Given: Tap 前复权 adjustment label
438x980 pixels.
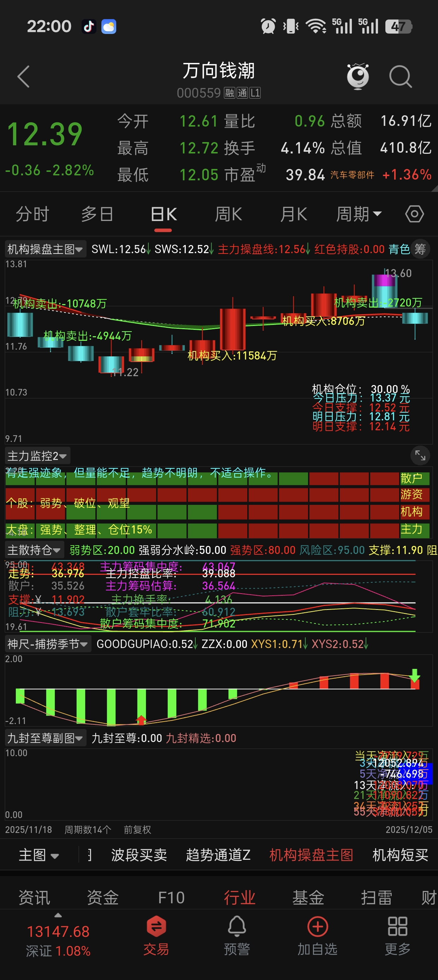Looking at the screenshot, I should [x=137, y=829].
